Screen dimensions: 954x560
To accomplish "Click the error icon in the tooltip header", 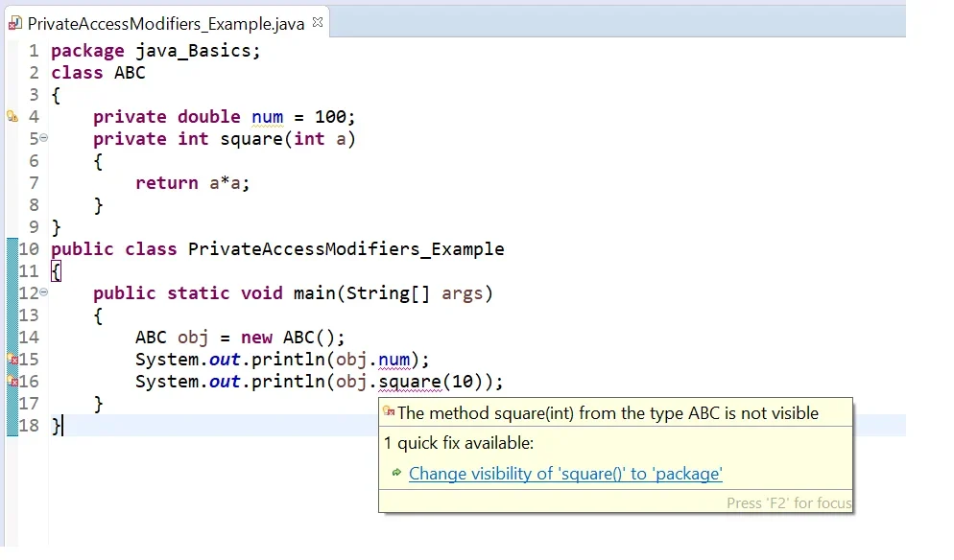I will (x=389, y=411).
